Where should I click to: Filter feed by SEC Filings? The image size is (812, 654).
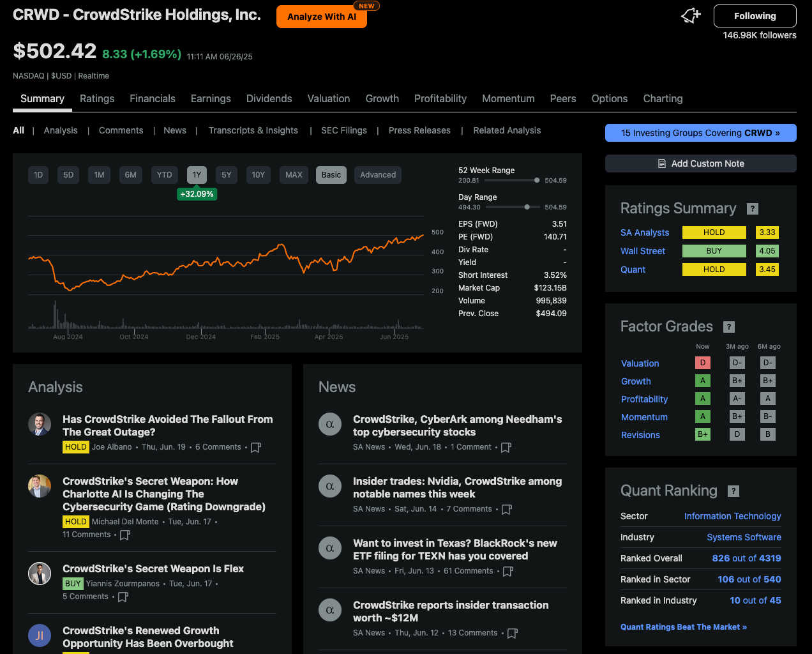point(344,130)
